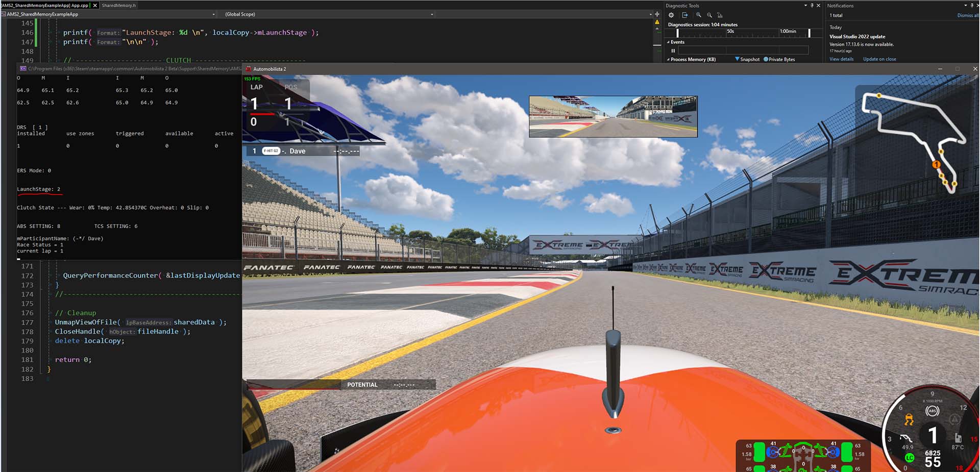Zoom out on the diagnostics timeline
This screenshot has height=472, width=980.
tap(709, 15)
